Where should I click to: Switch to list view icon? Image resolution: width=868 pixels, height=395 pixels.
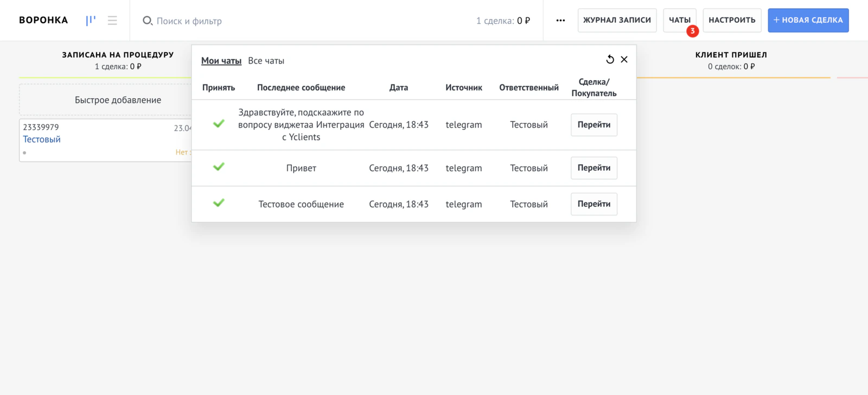(x=112, y=21)
